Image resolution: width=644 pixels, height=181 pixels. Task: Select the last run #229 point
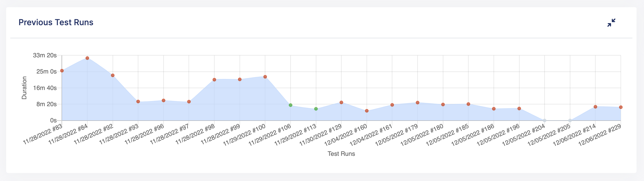point(621,107)
